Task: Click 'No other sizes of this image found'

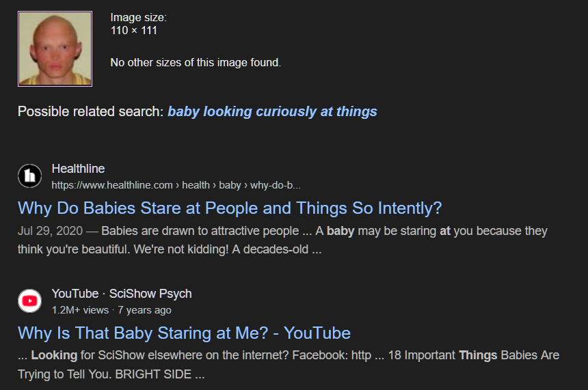Action: tap(196, 63)
